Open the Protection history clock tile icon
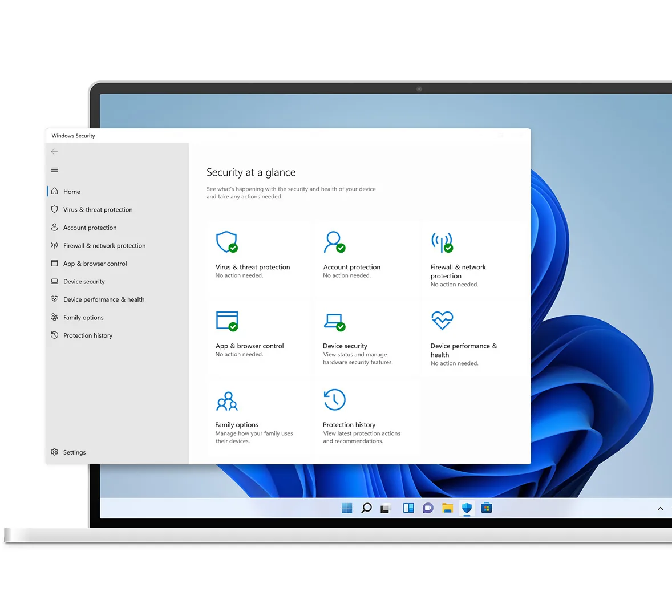672x616 pixels. click(x=335, y=400)
